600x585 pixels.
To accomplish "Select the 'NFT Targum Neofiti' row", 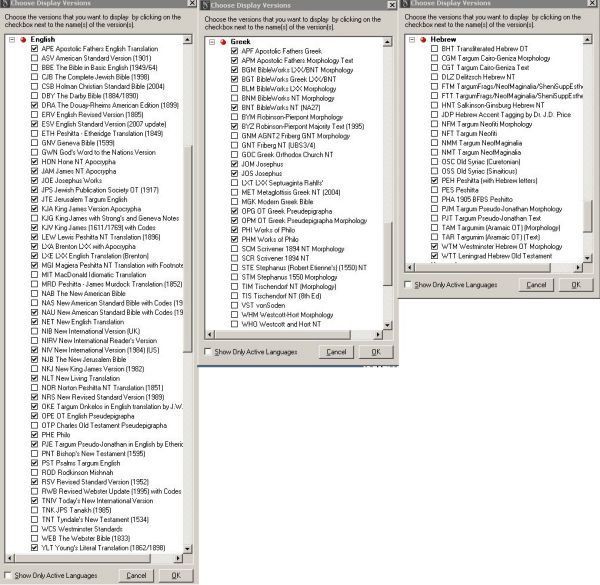I will click(469, 134).
